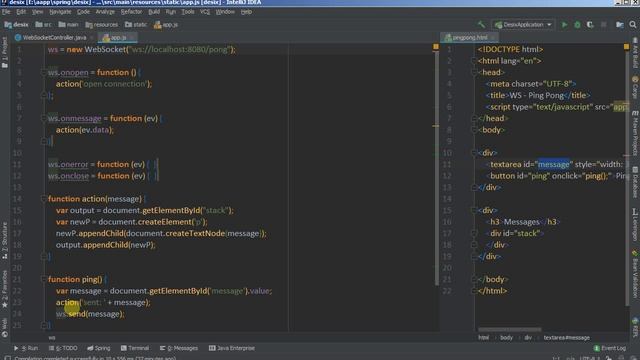Open the Messages tool window
640x360 pixels.
[x=179, y=348]
